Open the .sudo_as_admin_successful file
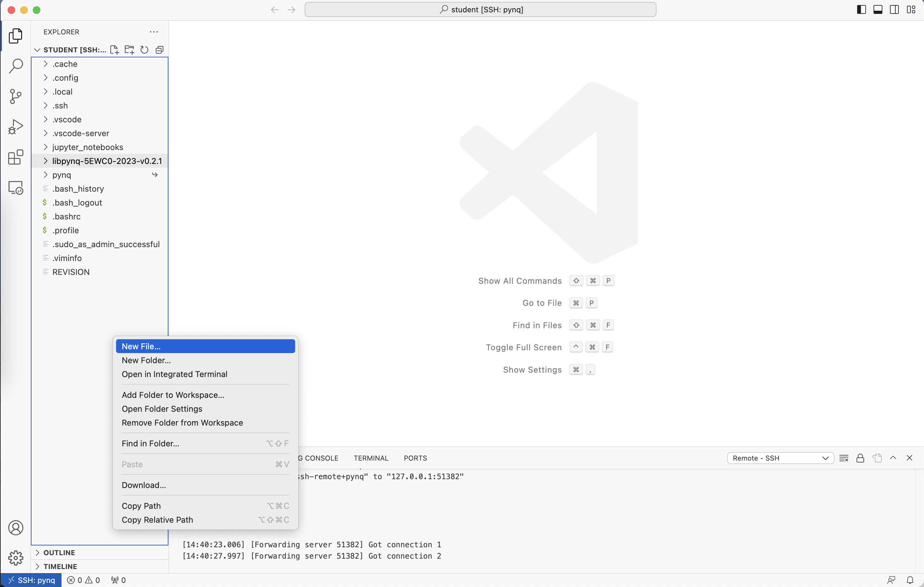Image resolution: width=924 pixels, height=587 pixels. coord(100,244)
